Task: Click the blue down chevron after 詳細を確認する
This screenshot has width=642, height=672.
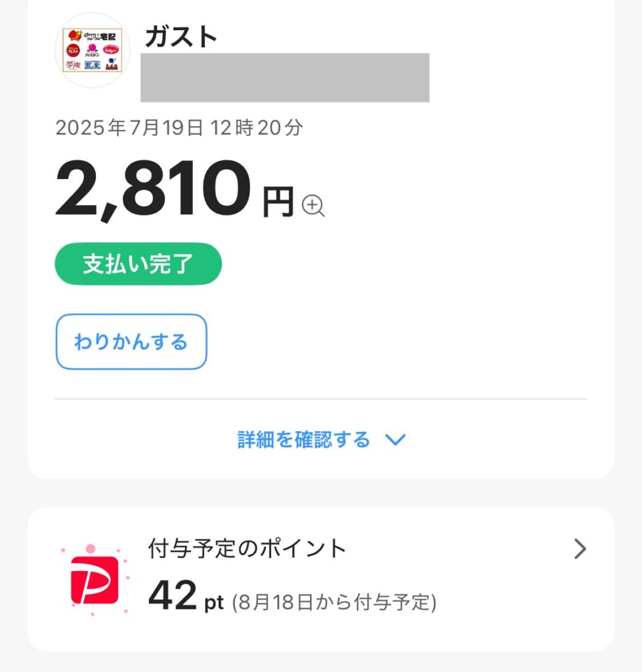Action: tap(395, 440)
